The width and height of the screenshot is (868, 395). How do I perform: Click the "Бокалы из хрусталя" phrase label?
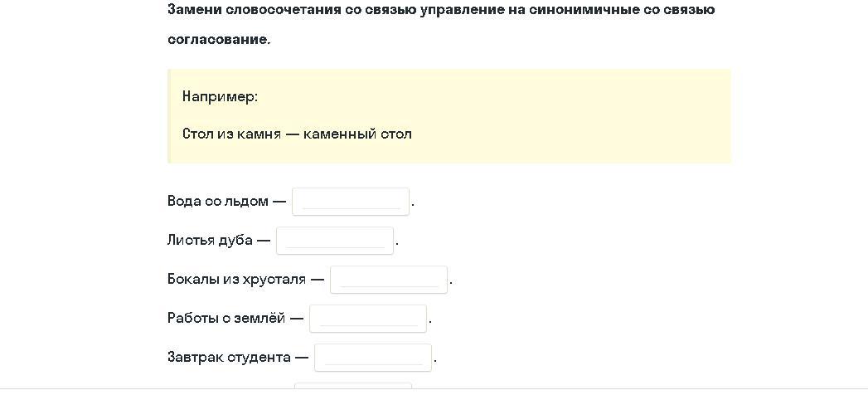tap(236, 280)
